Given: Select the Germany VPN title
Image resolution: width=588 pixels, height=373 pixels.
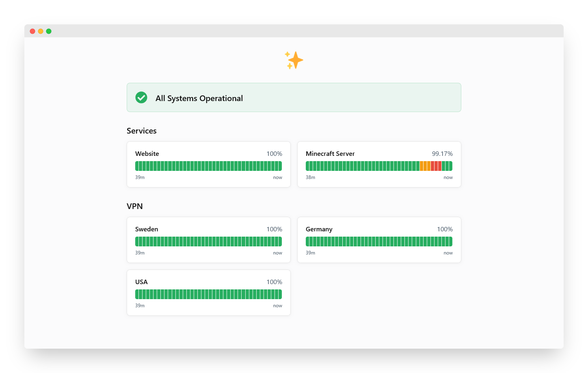Looking at the screenshot, I should pos(319,229).
